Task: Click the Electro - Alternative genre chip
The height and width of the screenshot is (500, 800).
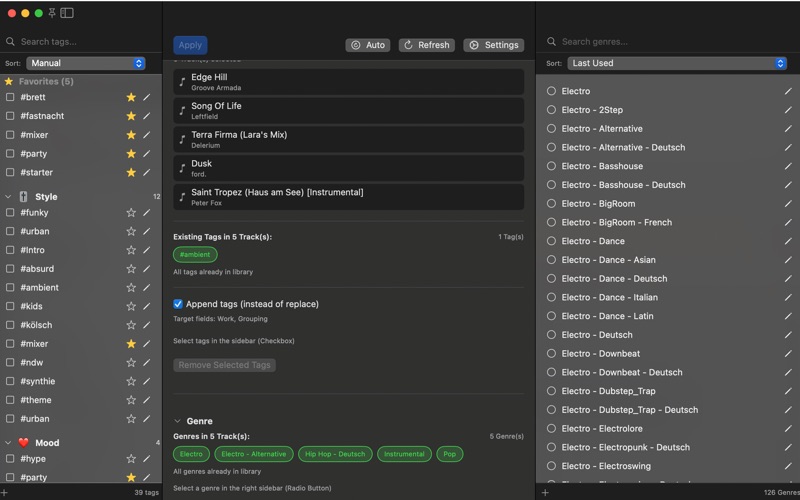Action: (254, 454)
